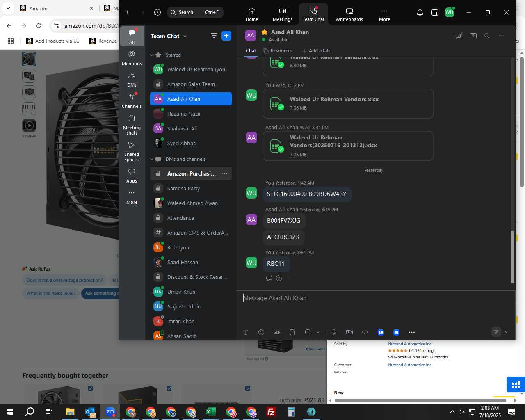
Task: Open send options dropdown arrow
Action: pos(506,332)
